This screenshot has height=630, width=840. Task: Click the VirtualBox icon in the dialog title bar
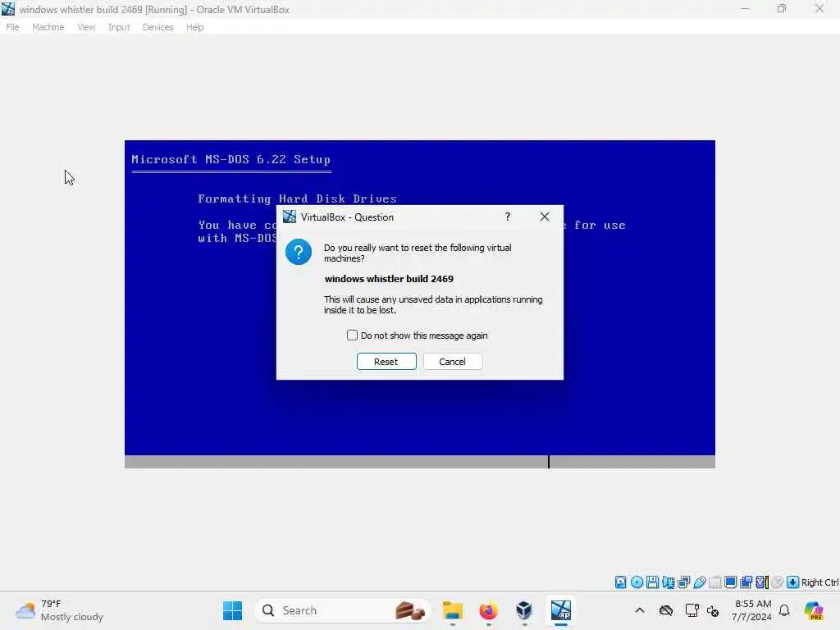290,217
